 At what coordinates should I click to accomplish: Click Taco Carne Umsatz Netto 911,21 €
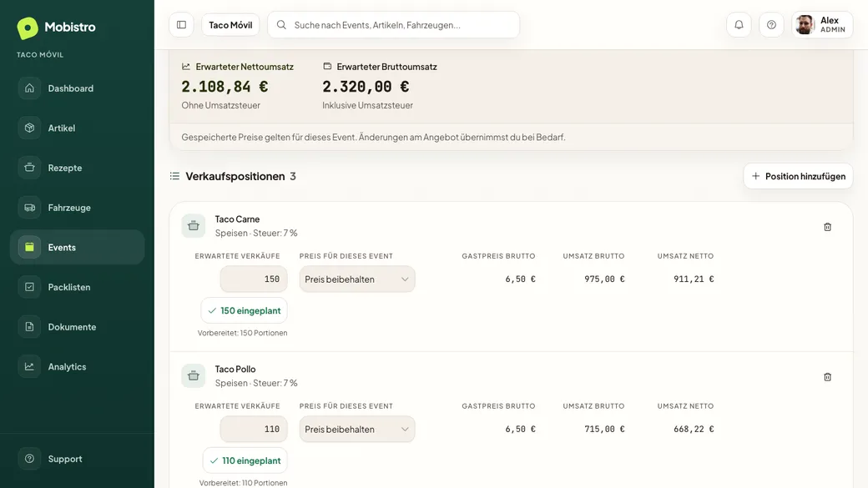coord(694,279)
